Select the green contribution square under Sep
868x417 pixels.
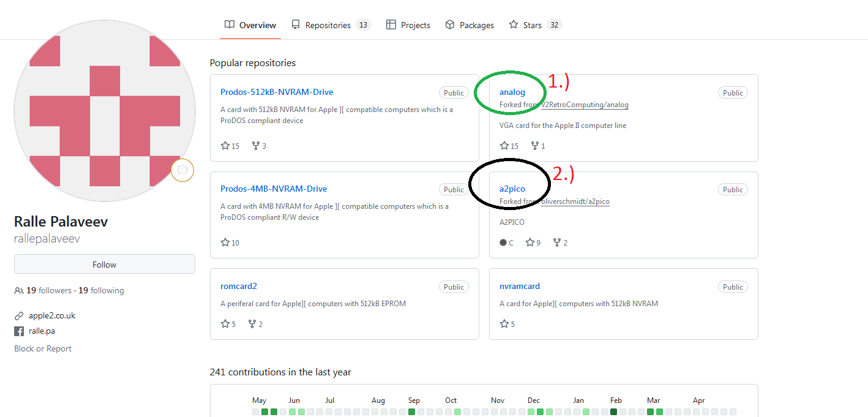[x=411, y=412]
